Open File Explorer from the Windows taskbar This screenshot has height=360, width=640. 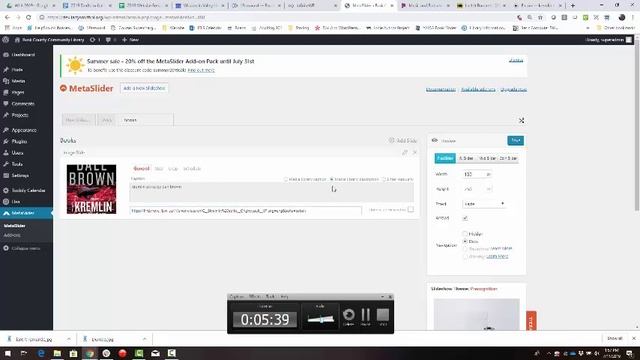click(x=57, y=353)
